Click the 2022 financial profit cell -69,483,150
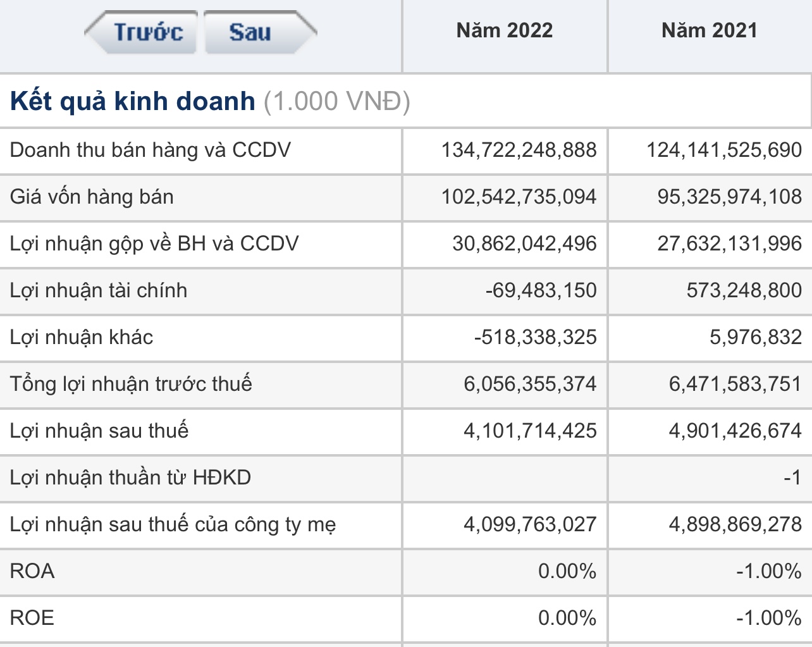Viewport: 812px width, 647px height. click(541, 290)
